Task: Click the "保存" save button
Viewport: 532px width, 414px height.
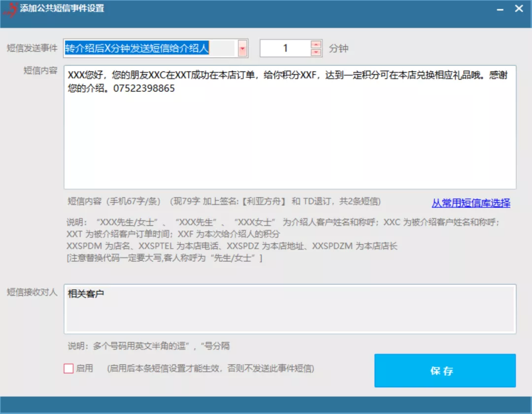Action: 444,370
